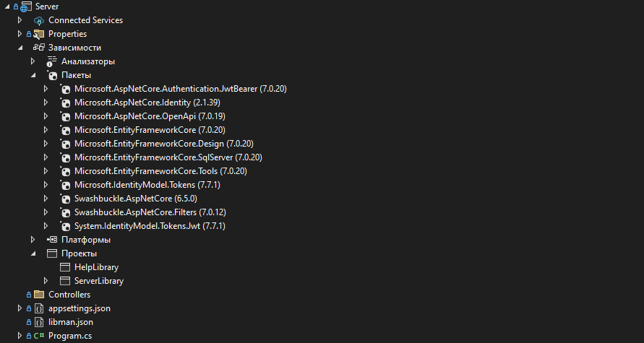
Task: Click the Пакеты NuGet packages icon
Action: click(x=52, y=75)
